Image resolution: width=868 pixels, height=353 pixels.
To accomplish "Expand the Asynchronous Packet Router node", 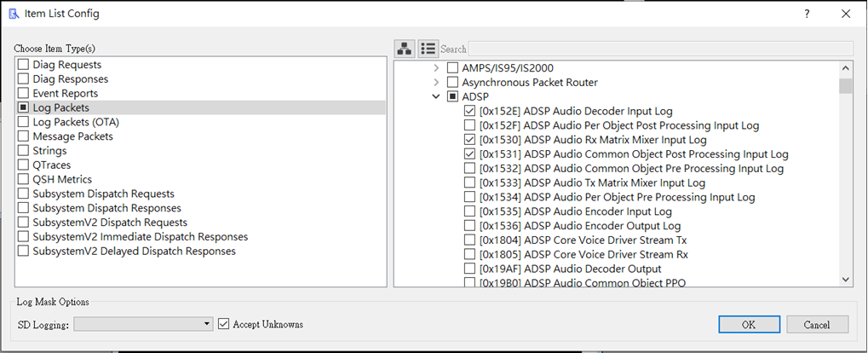I will point(437,83).
